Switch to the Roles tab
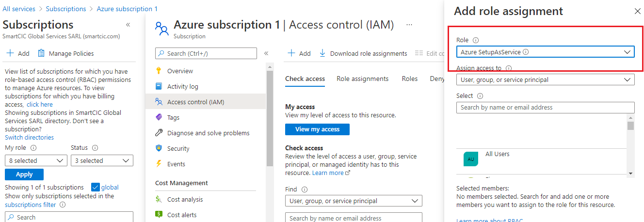This screenshot has height=222, width=644. (x=409, y=79)
